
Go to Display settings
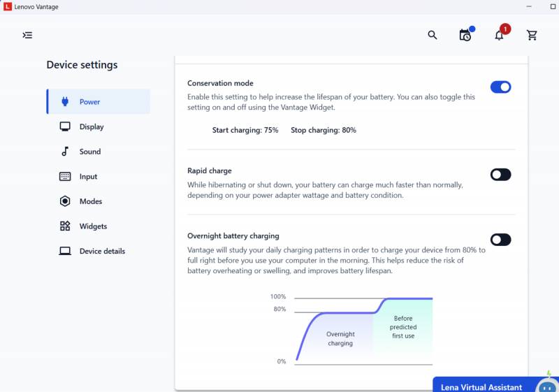point(99,126)
